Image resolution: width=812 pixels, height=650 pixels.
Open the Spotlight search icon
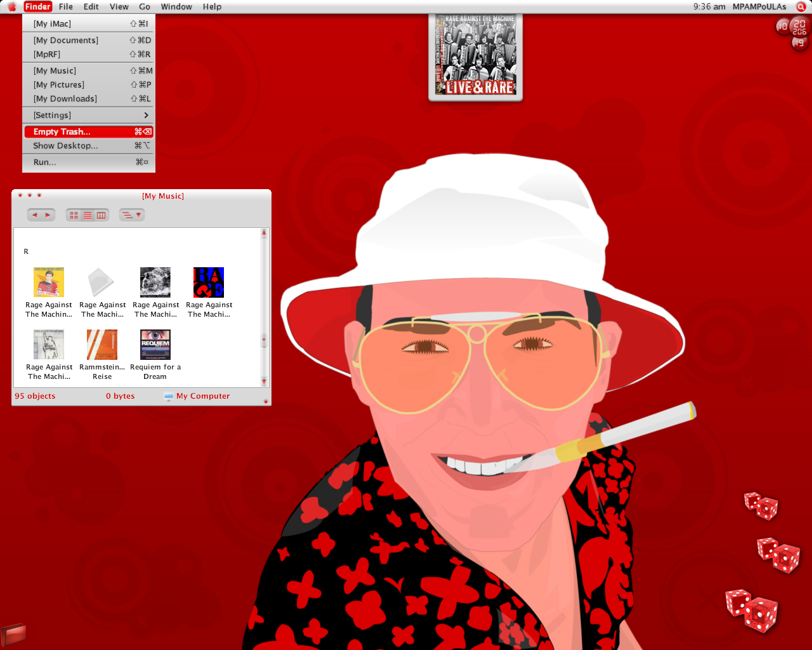click(801, 6)
